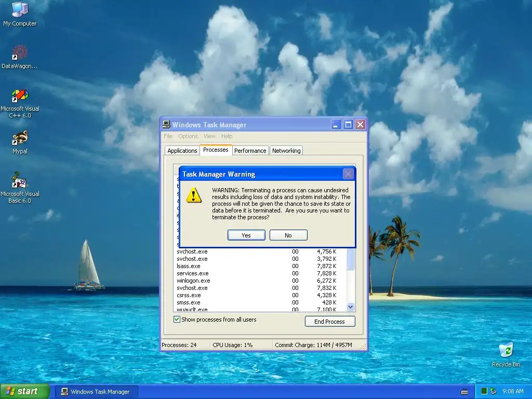Select Microsoft Visual Basic 6.0 icon
Image resolution: width=532 pixels, height=399 pixels.
click(20, 188)
